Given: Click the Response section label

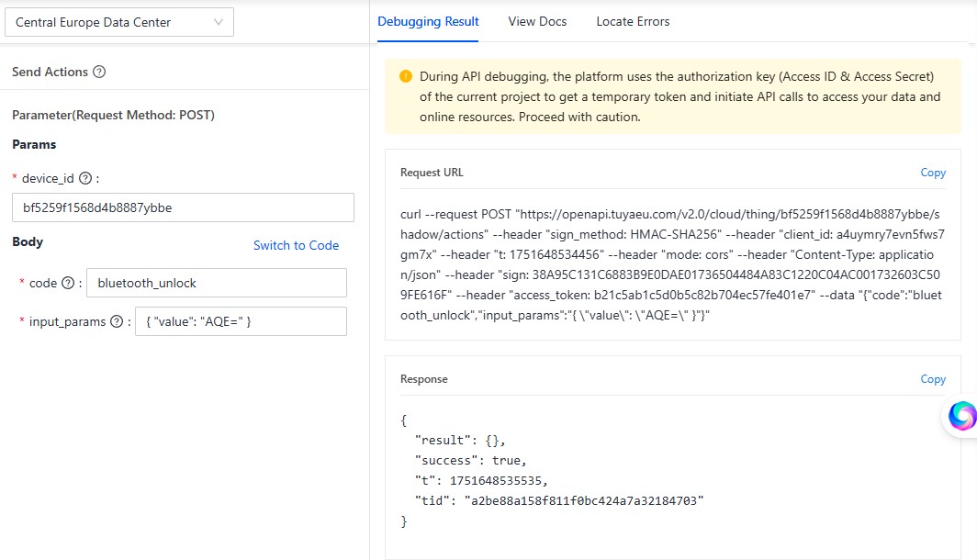Looking at the screenshot, I should click(423, 379).
